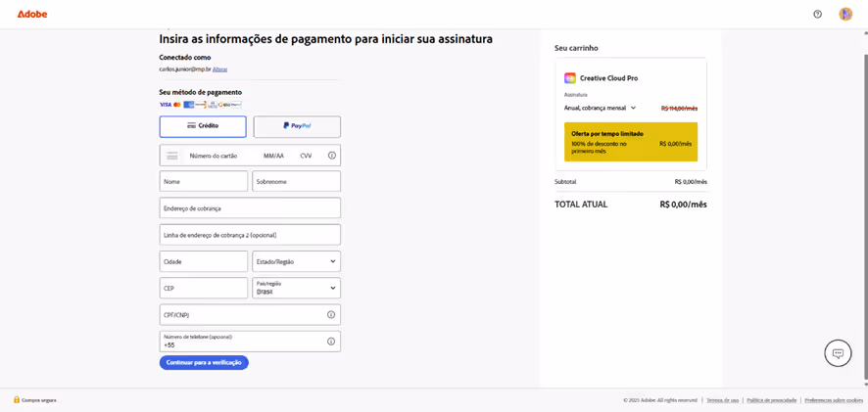
Task: Focus the CEP input field
Action: [x=204, y=288]
